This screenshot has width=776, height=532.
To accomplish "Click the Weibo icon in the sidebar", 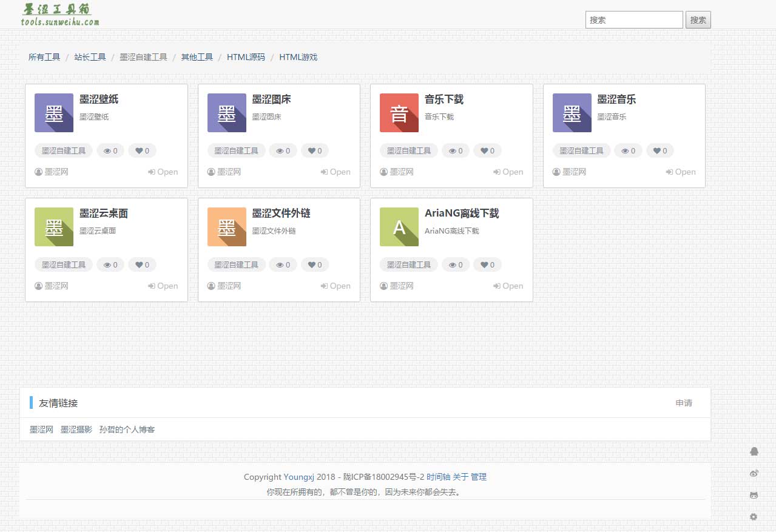I will 754,474.
